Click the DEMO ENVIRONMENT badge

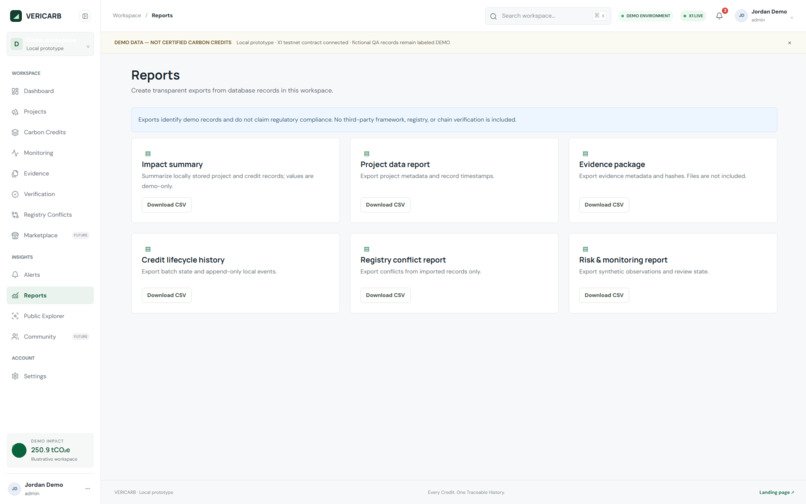point(646,16)
